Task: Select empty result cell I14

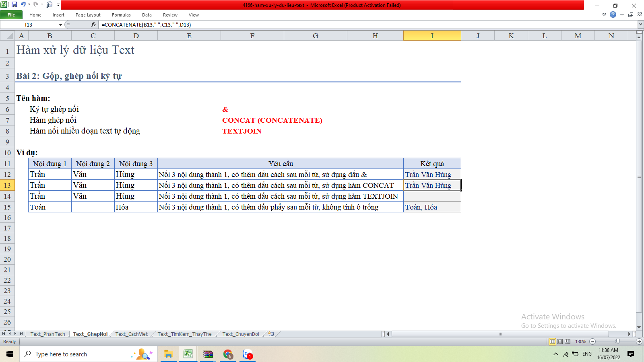Action: [x=432, y=196]
